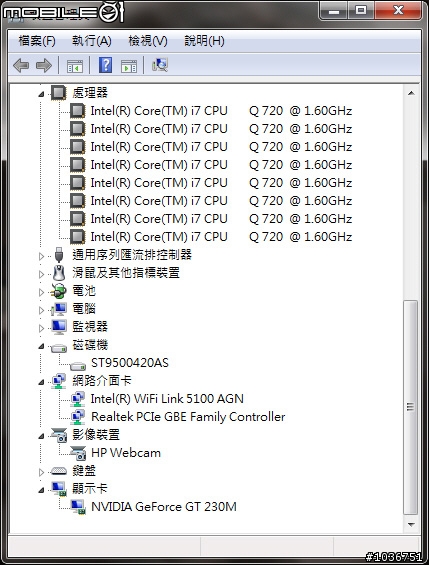The image size is (429, 565).
Task: Collapse the 影像裝置 category
Action: (41, 436)
